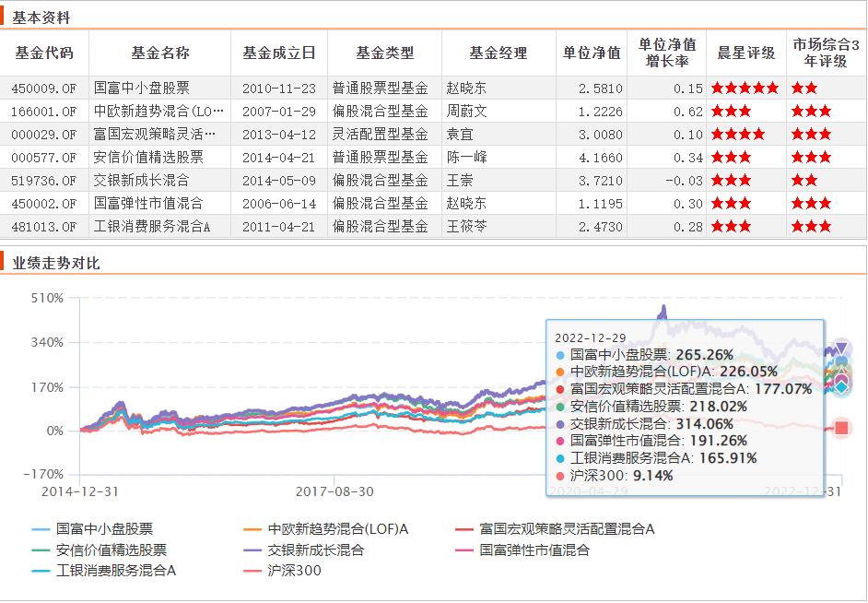Click the fund name 安信价值精选股票

click(147, 157)
